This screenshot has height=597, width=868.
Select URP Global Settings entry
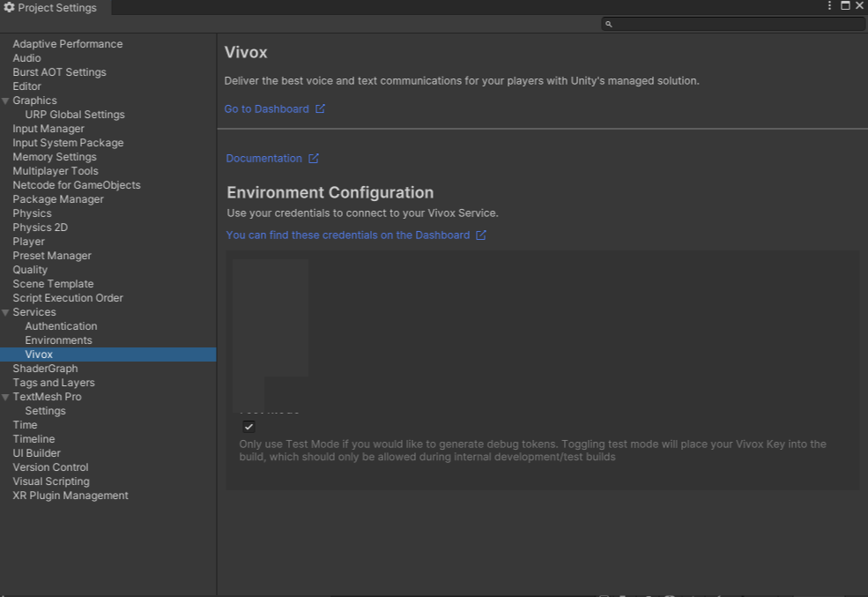[x=75, y=115]
